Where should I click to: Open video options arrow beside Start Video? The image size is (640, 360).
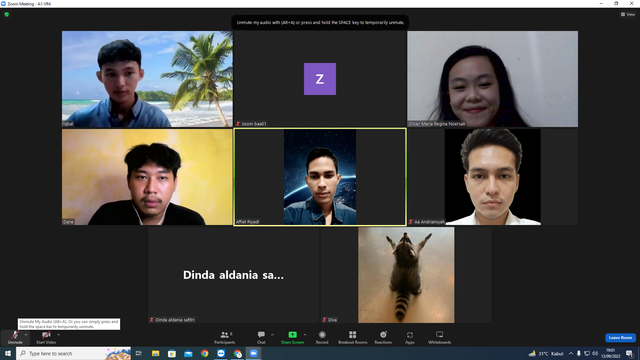pos(58,335)
